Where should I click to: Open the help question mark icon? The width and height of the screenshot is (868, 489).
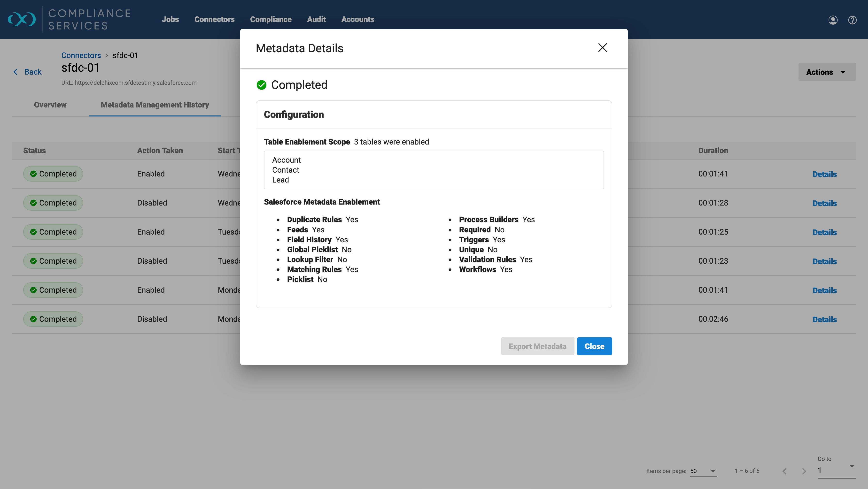pyautogui.click(x=852, y=20)
